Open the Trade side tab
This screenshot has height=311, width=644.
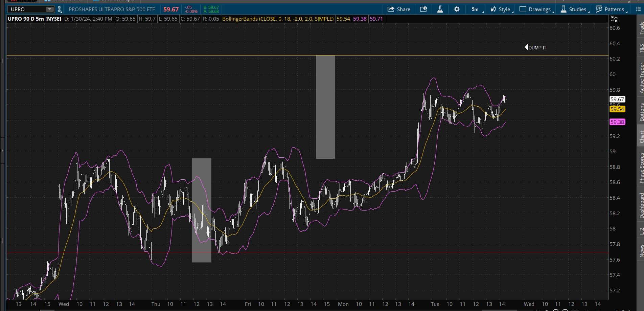coord(641,28)
